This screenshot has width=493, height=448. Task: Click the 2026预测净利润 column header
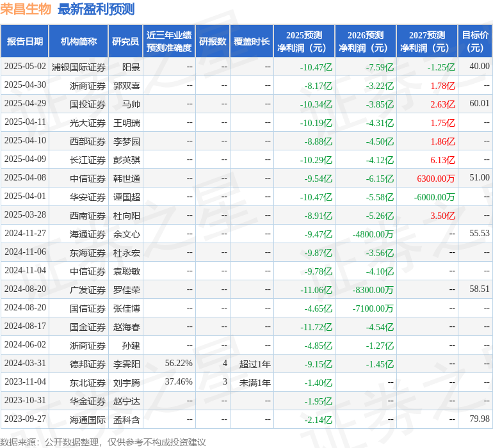365,42
